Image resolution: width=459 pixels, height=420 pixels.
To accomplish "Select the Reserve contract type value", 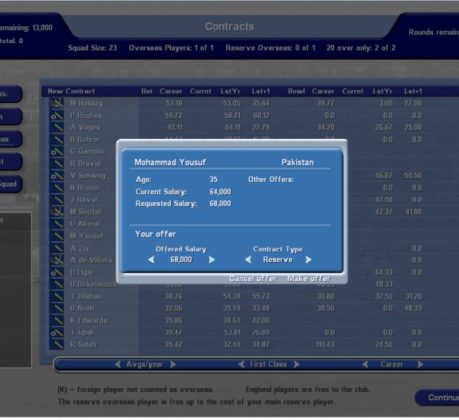I will (278, 260).
